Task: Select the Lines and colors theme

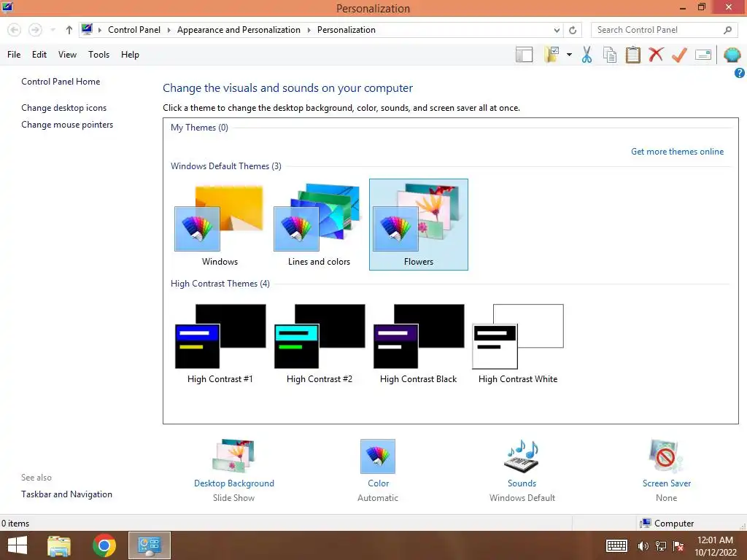Action: (319, 225)
